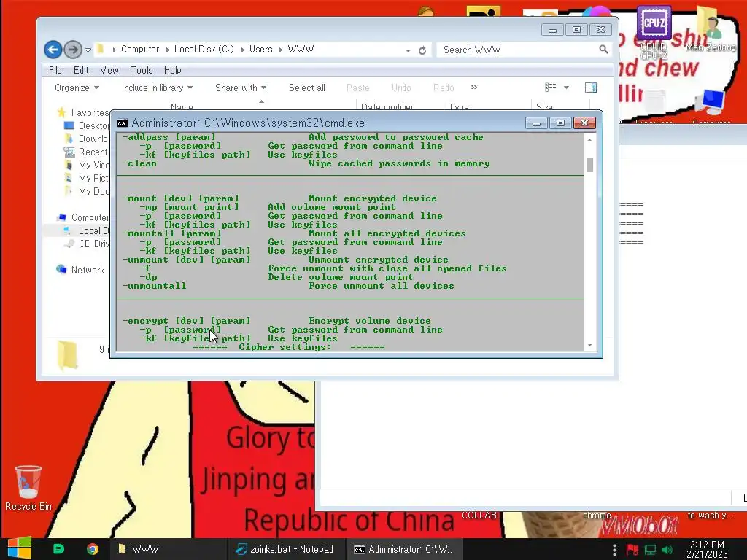Go forward in Explorer navigation
The height and width of the screenshot is (560, 747).
[73, 50]
